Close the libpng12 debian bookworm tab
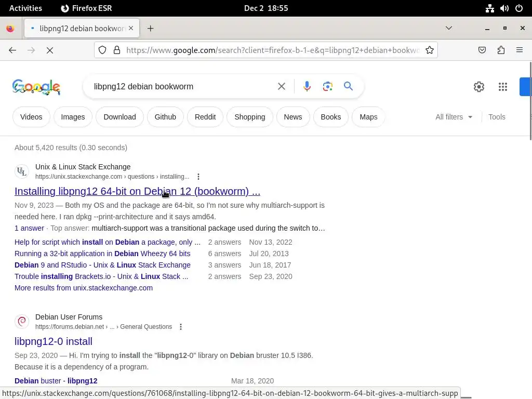This screenshot has height=399, width=532. point(131,28)
